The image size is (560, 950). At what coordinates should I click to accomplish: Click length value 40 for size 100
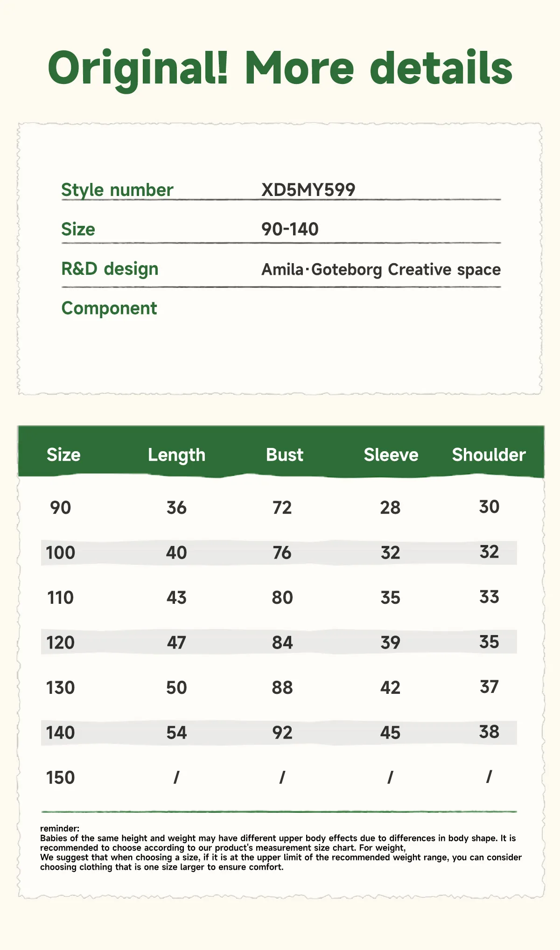(x=176, y=553)
